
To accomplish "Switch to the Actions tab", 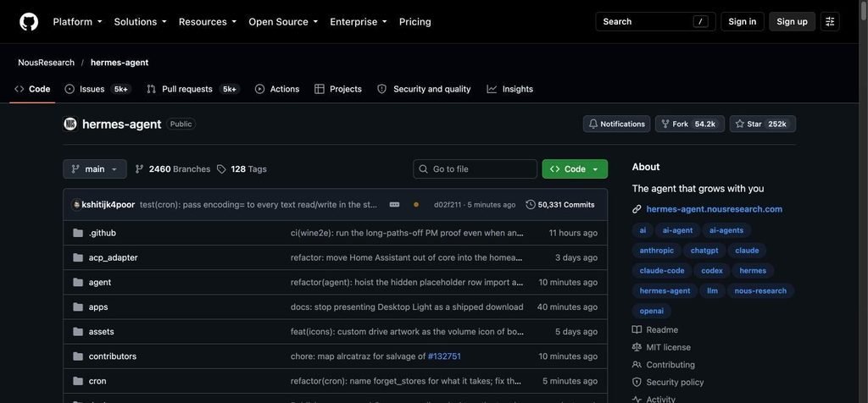I will (277, 89).
